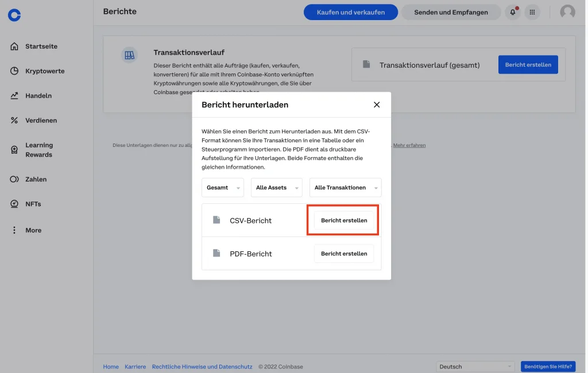Click the Coinbase logo icon

pos(14,15)
